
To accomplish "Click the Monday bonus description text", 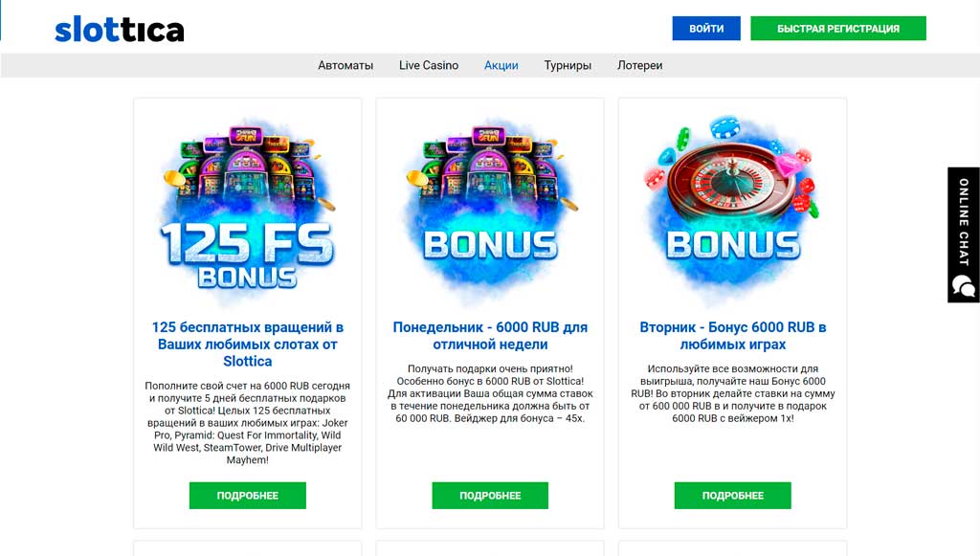I will 490,393.
